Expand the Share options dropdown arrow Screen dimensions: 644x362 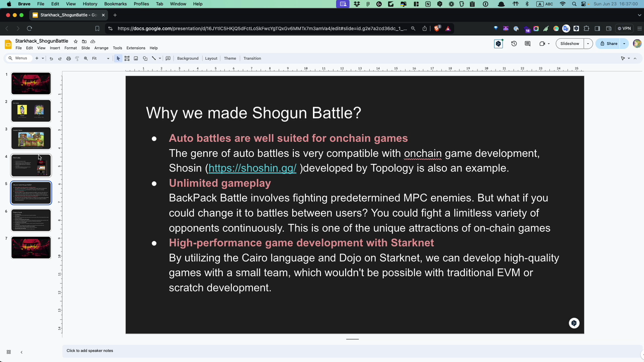[624, 44]
